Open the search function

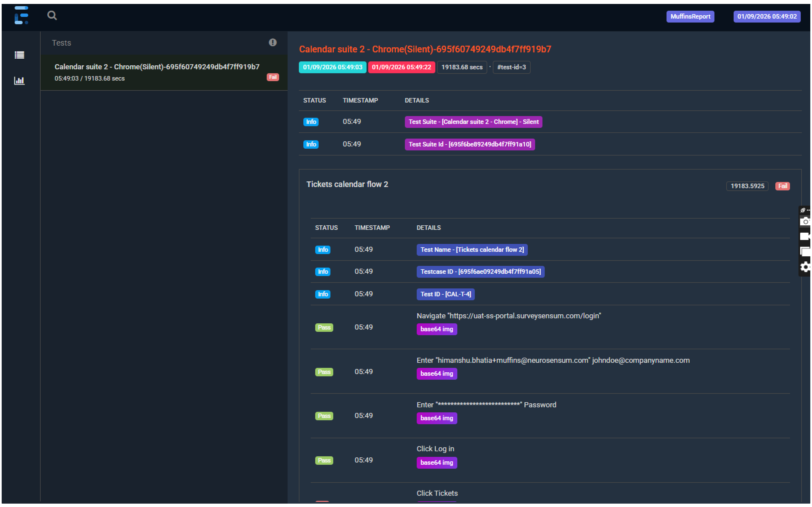click(52, 15)
